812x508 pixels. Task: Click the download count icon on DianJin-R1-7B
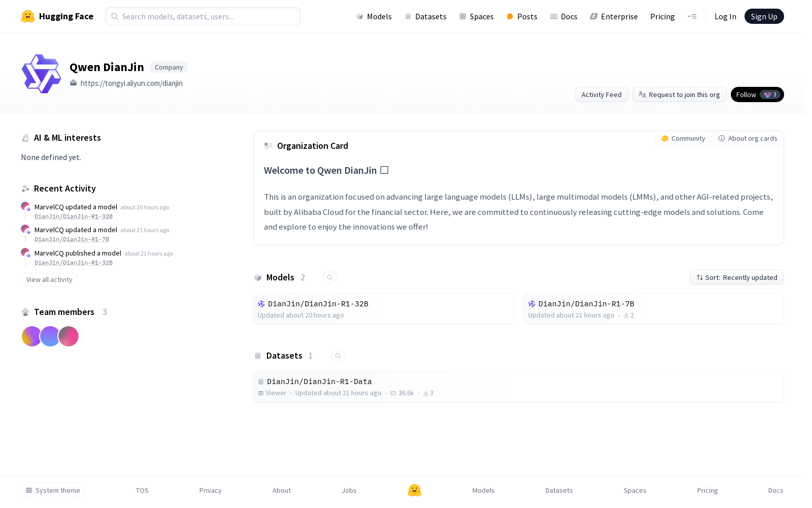[x=626, y=315]
